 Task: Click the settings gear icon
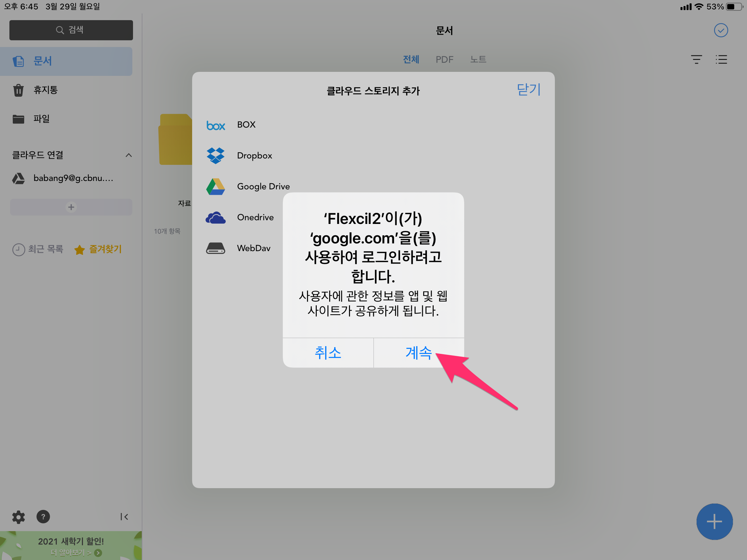[x=18, y=517]
